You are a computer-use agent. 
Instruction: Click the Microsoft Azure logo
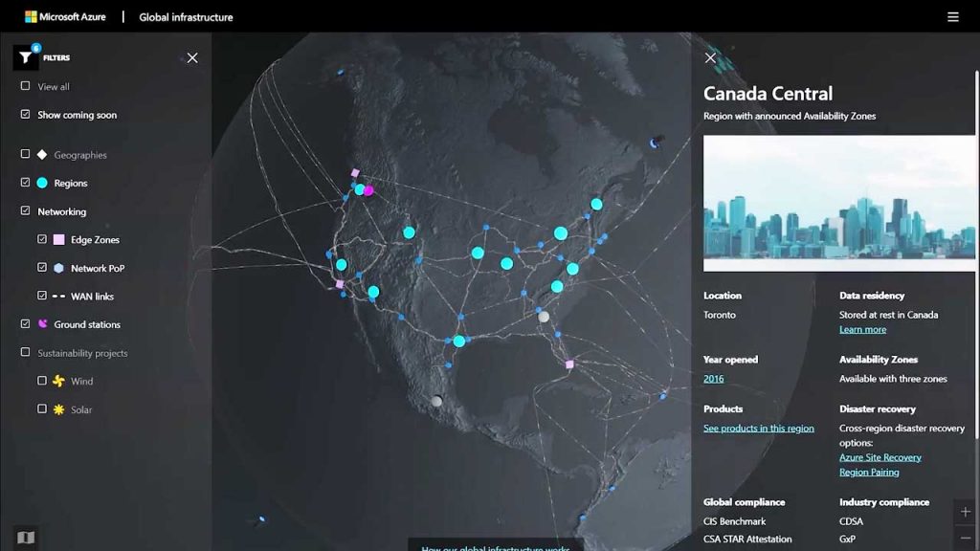coord(65,17)
